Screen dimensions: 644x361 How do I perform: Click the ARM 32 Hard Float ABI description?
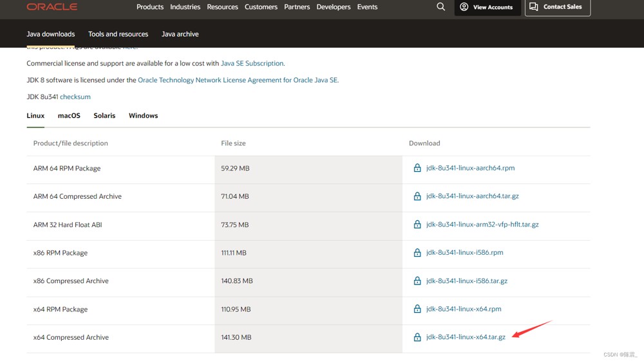click(68, 225)
